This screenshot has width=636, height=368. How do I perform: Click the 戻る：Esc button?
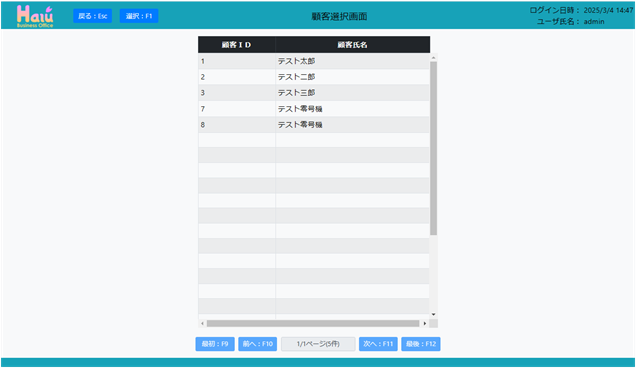coord(92,16)
